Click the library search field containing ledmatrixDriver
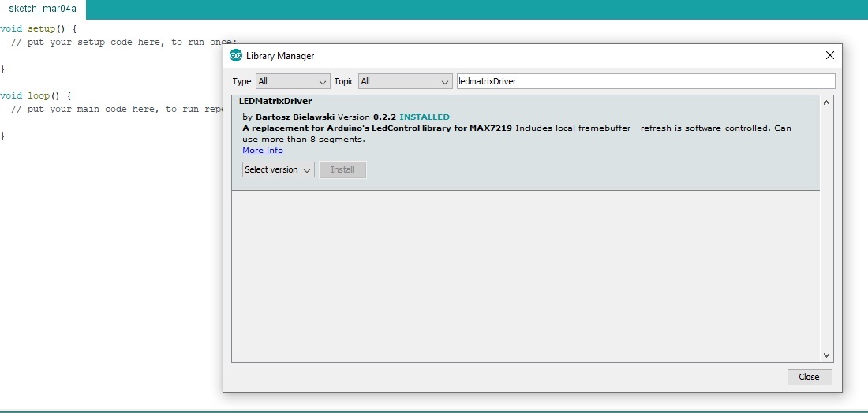 coord(645,81)
